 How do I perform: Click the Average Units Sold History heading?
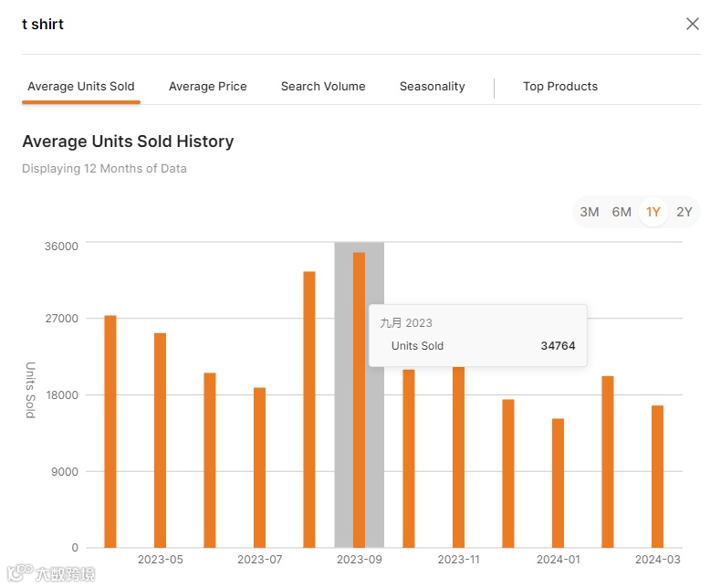coord(128,142)
